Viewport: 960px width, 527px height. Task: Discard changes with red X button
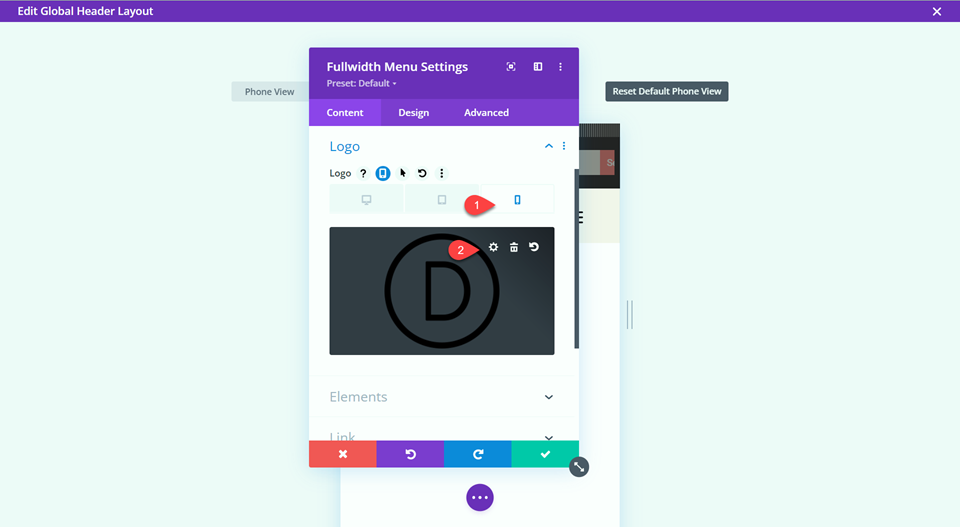[343, 454]
